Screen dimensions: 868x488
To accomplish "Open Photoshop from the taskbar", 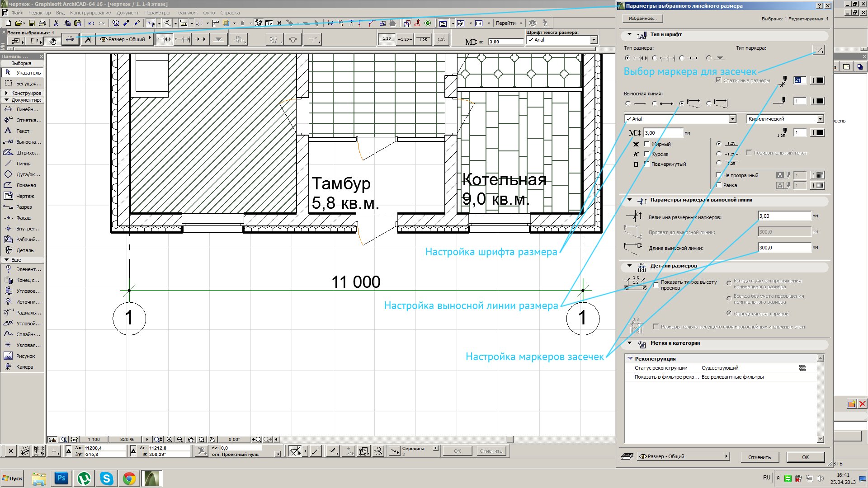I will [61, 478].
